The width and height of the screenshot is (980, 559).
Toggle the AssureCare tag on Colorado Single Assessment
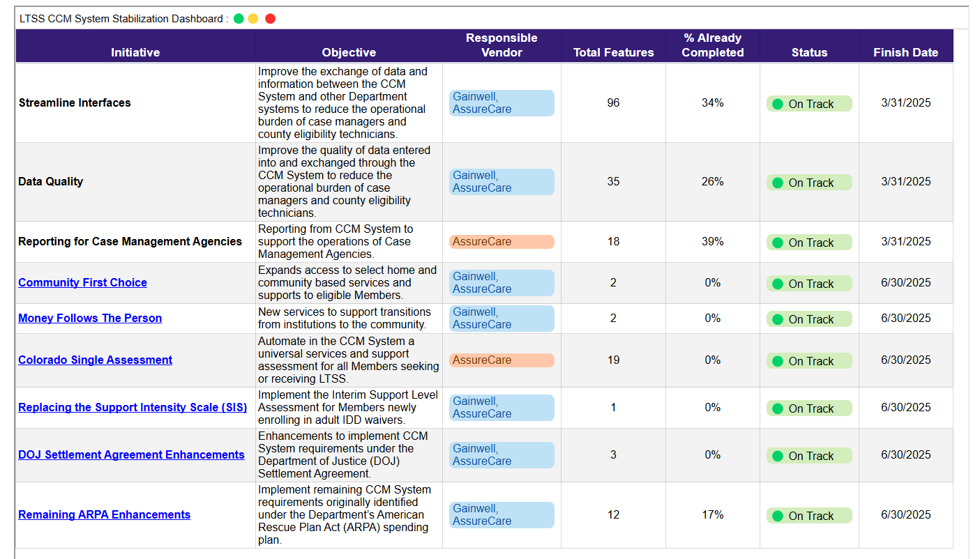[502, 360]
